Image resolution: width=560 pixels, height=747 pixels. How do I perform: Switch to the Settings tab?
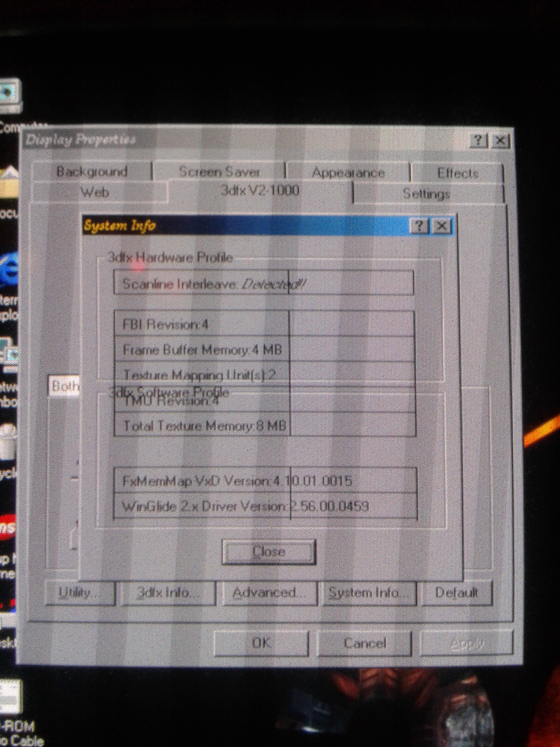pos(427,194)
